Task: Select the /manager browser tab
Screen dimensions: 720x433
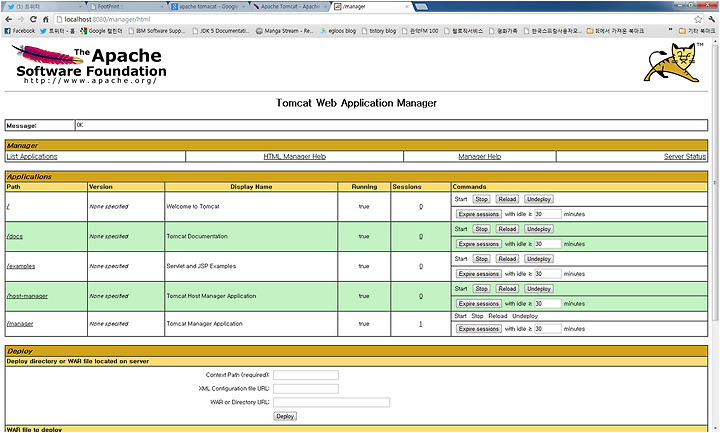Action: point(371,6)
